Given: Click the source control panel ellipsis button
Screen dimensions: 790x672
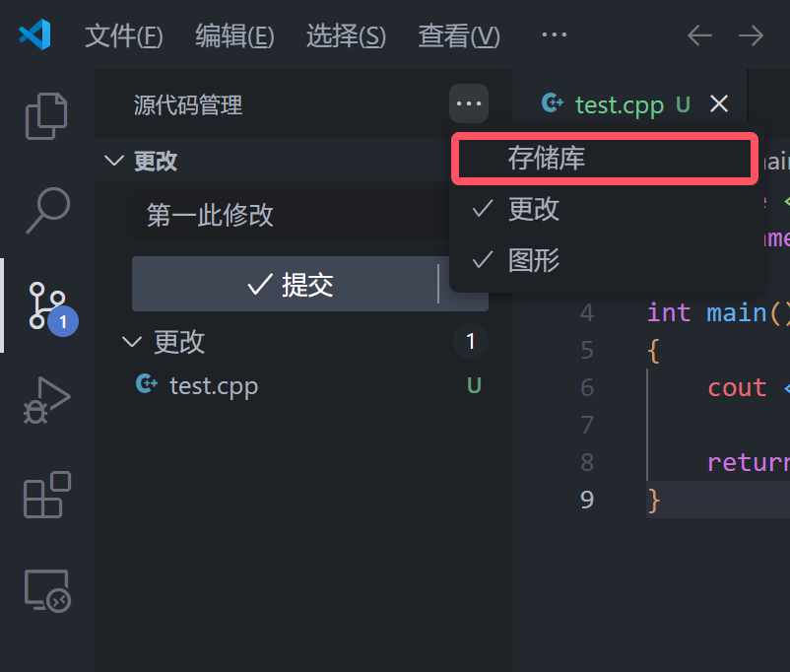Looking at the screenshot, I should (x=469, y=103).
